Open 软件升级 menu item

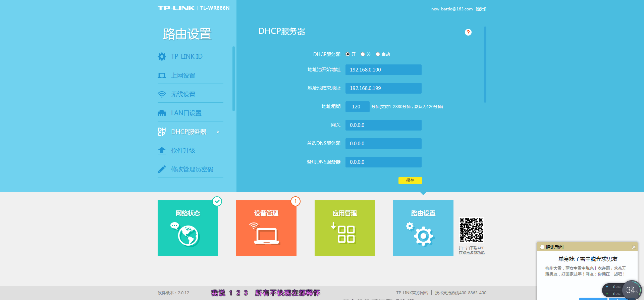pyautogui.click(x=191, y=151)
